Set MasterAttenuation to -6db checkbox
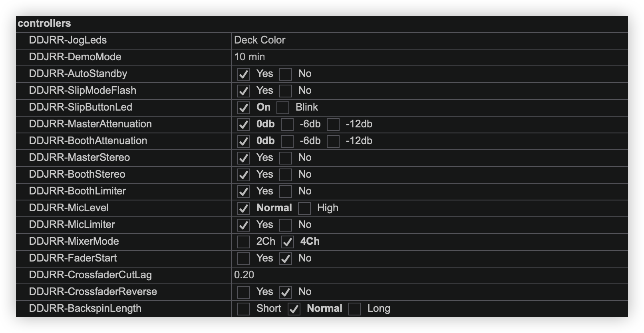This screenshot has height=333, width=644. coord(287,125)
